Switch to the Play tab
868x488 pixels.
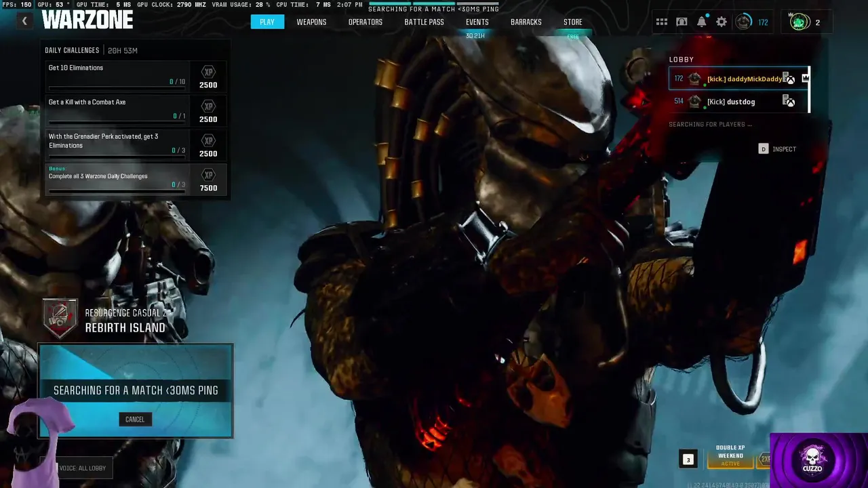coord(267,22)
